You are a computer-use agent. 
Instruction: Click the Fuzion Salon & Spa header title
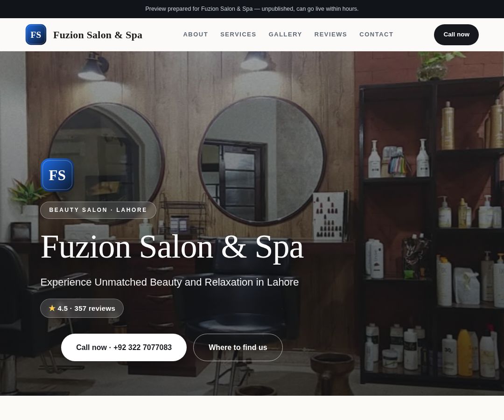pos(98,35)
